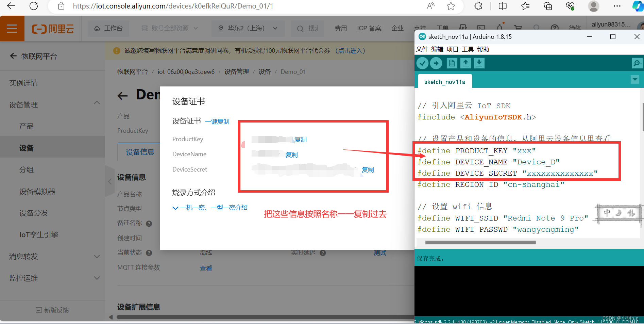Open the Arduino 编辑 menu
This screenshot has height=324, width=644.
tap(437, 49)
